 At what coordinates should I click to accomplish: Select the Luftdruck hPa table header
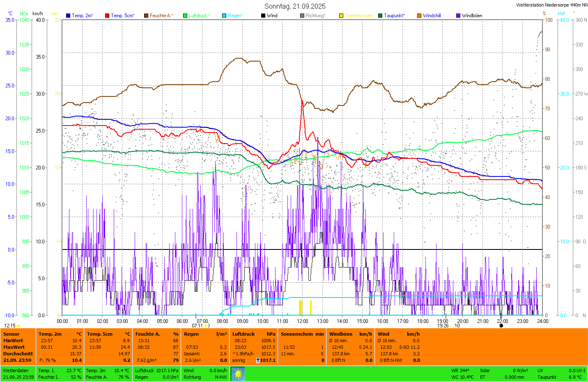pos(254,334)
